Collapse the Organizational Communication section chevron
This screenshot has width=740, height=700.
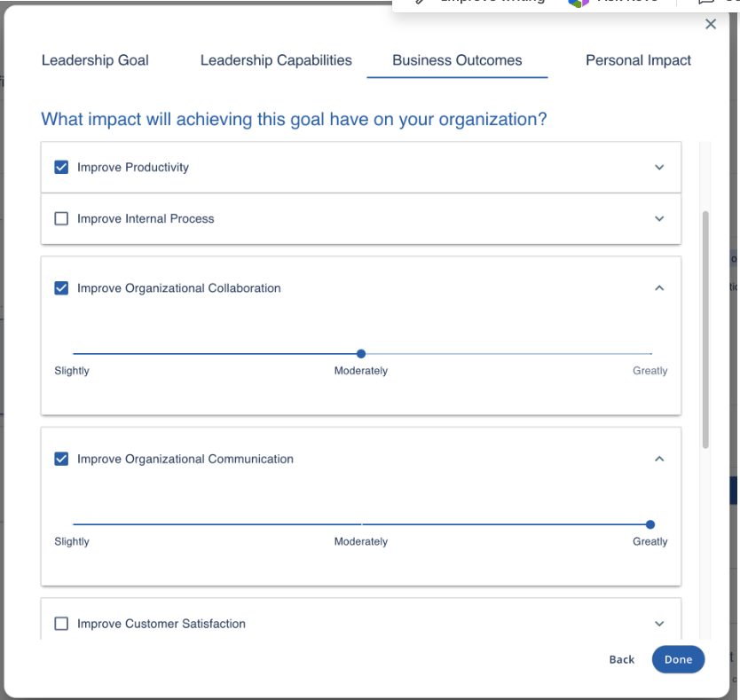click(x=659, y=459)
